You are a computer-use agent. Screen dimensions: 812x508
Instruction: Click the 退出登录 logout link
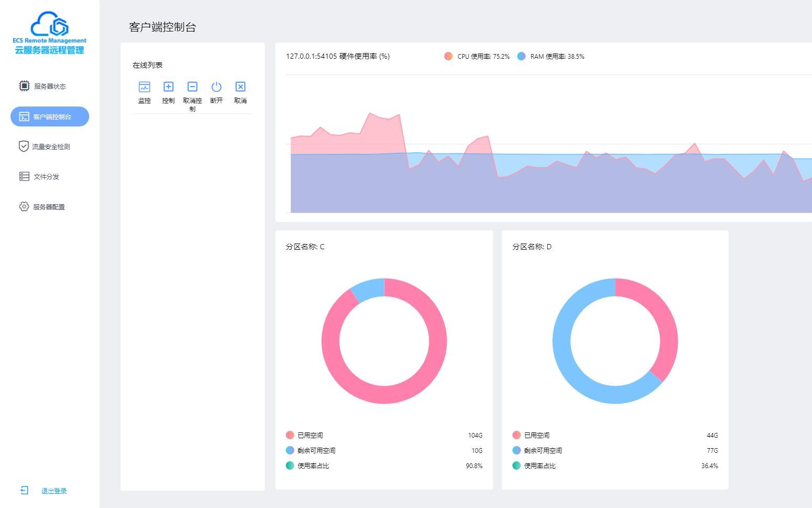[54, 491]
